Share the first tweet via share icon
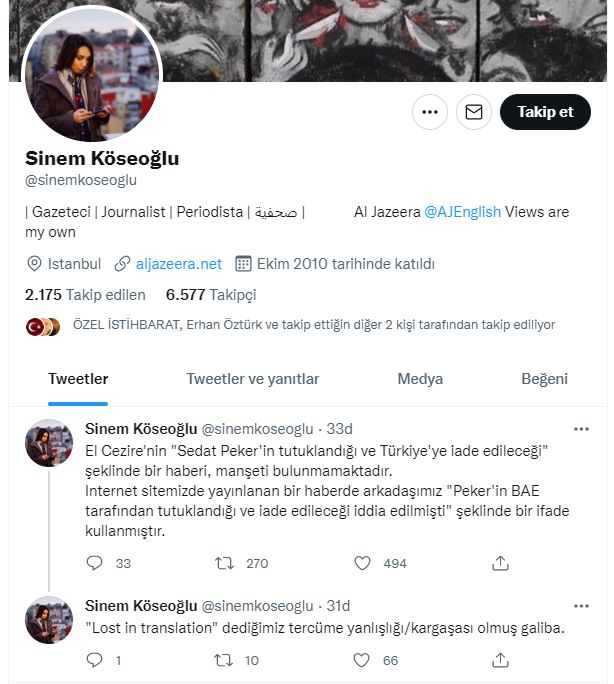 501,563
